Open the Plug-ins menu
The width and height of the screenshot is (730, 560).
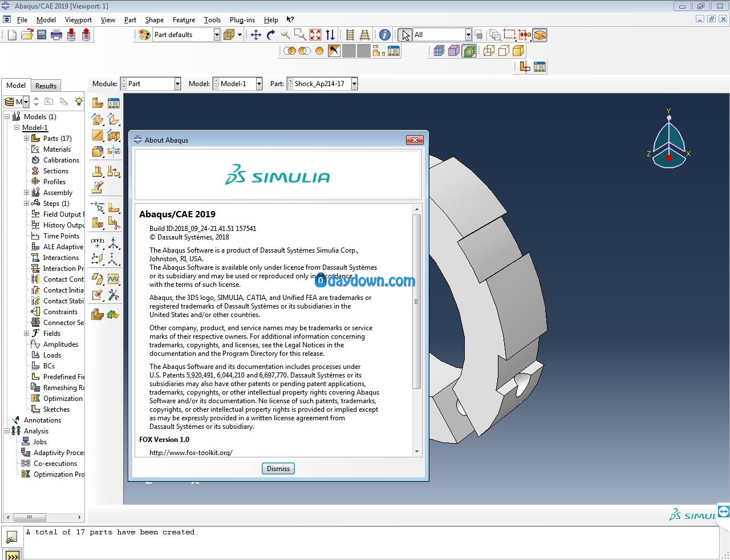pyautogui.click(x=242, y=19)
